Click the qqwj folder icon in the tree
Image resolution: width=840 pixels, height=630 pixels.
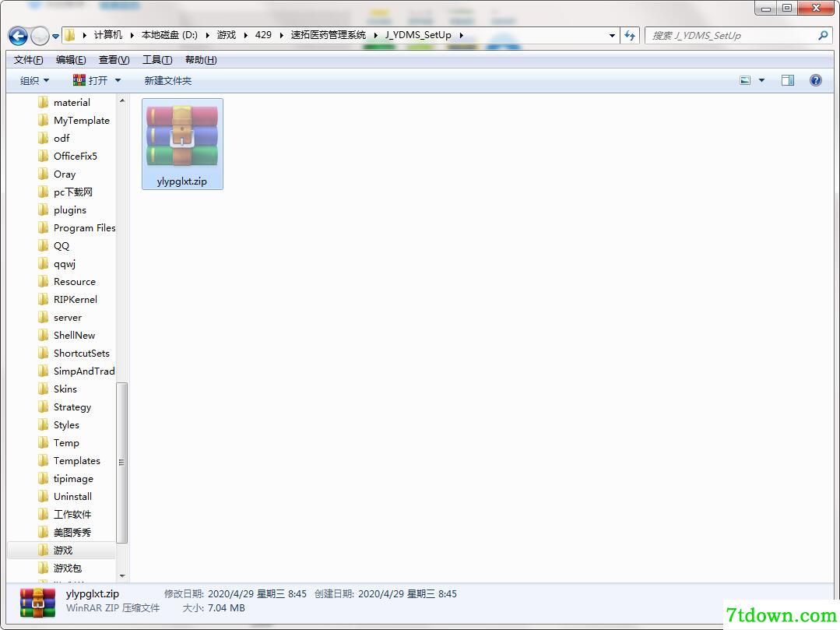44,263
